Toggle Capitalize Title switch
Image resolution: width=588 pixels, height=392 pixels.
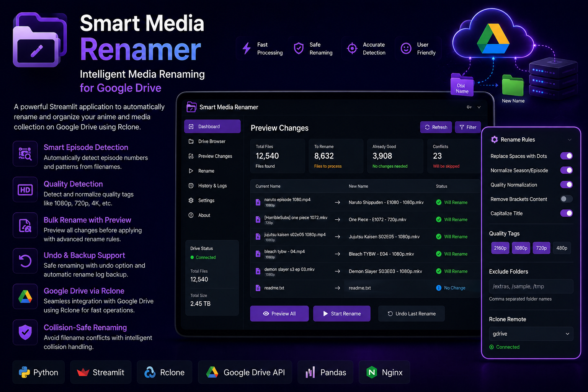[567, 213]
